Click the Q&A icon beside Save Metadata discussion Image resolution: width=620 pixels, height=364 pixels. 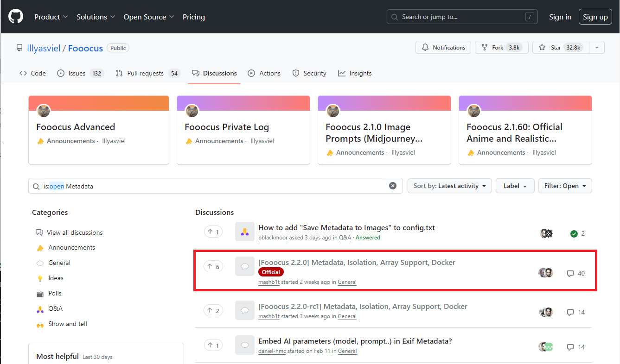tap(245, 232)
